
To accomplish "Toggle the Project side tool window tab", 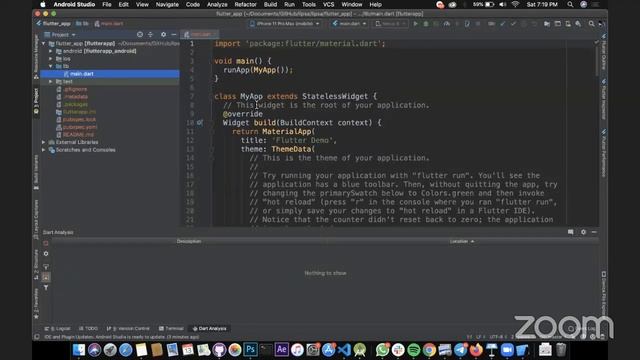I will point(36,102).
